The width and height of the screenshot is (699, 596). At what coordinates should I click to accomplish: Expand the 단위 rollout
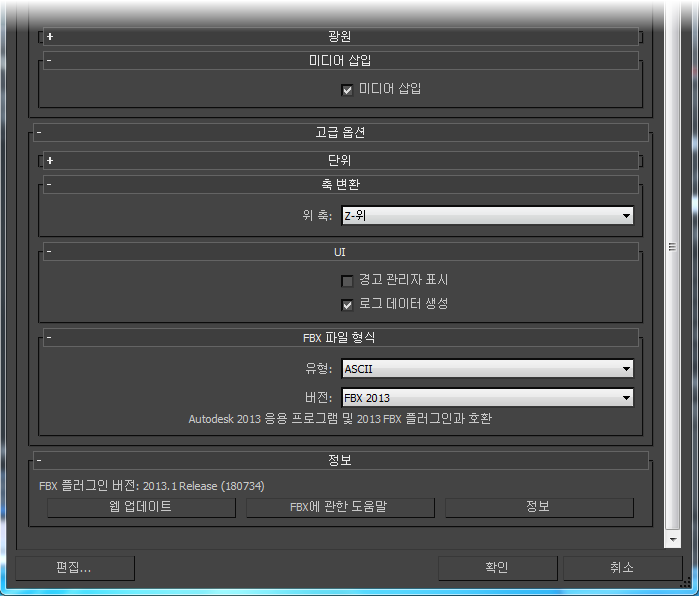click(341, 160)
